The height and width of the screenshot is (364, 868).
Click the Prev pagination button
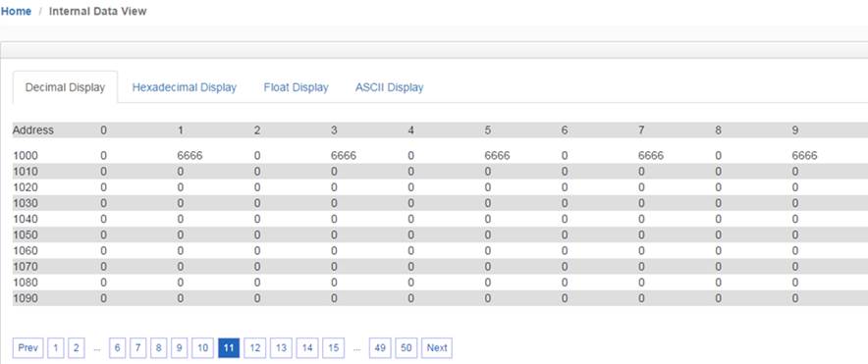click(x=27, y=348)
